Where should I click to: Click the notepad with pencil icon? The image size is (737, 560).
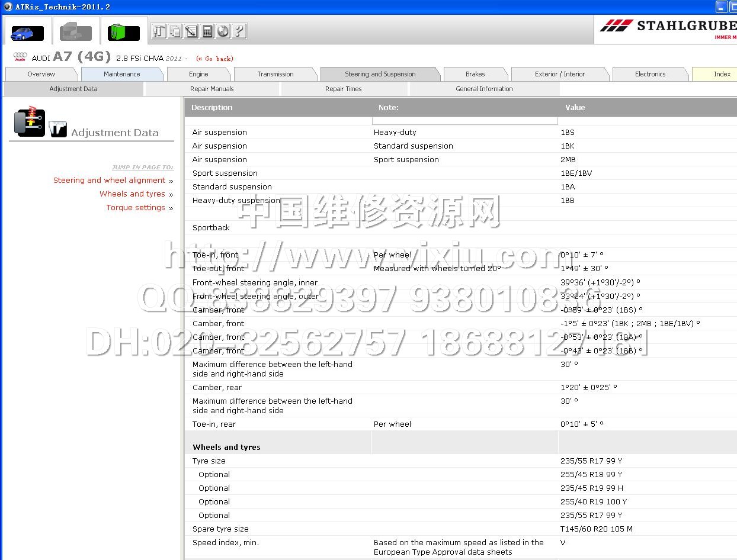click(191, 31)
